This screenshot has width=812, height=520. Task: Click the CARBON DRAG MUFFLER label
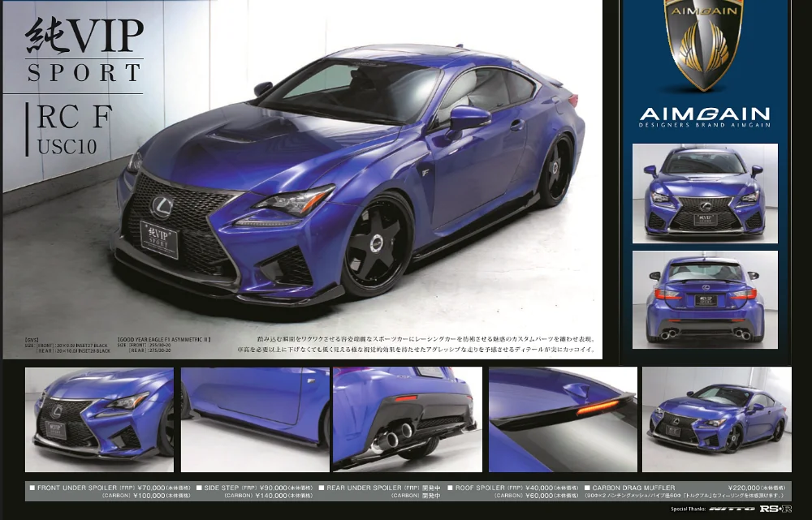633,488
